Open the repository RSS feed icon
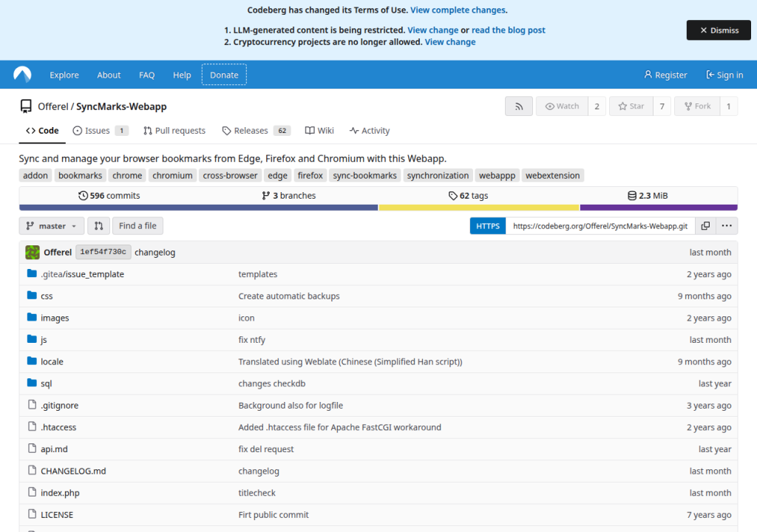The image size is (757, 532). [x=518, y=106]
